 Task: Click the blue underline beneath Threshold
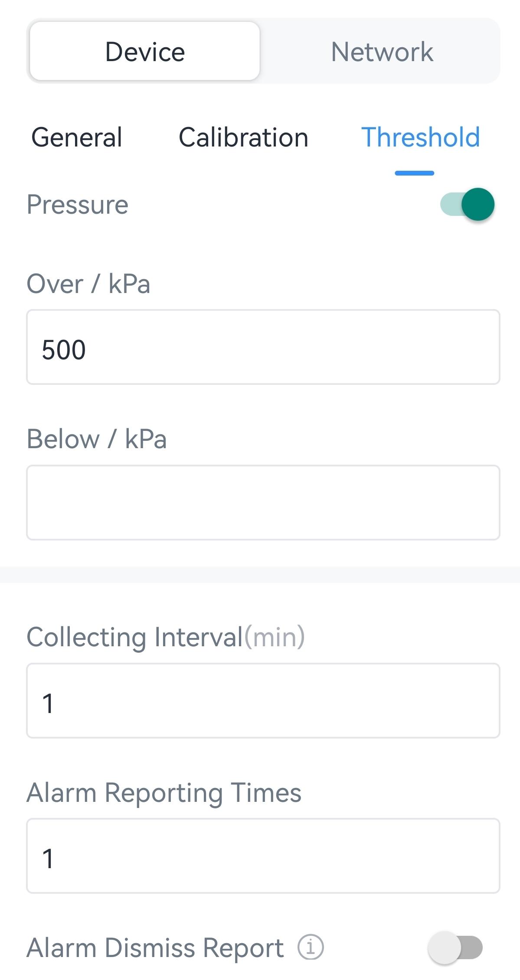coord(414,173)
